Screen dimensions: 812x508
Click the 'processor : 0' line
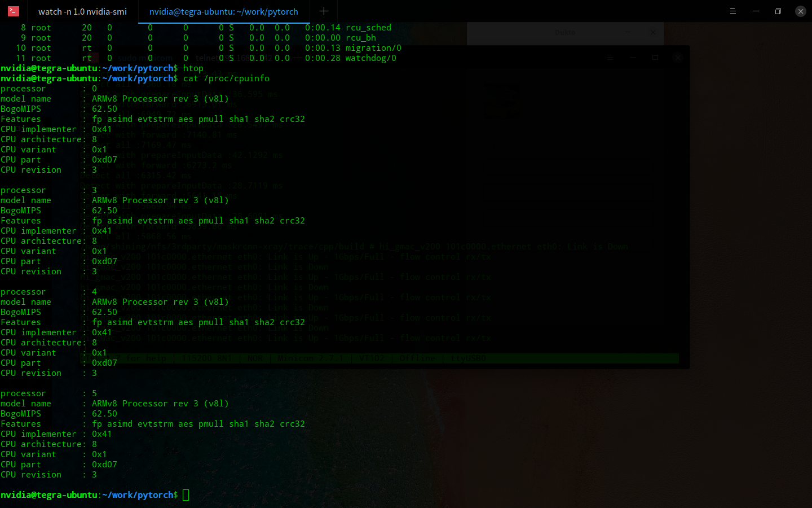tap(49, 89)
